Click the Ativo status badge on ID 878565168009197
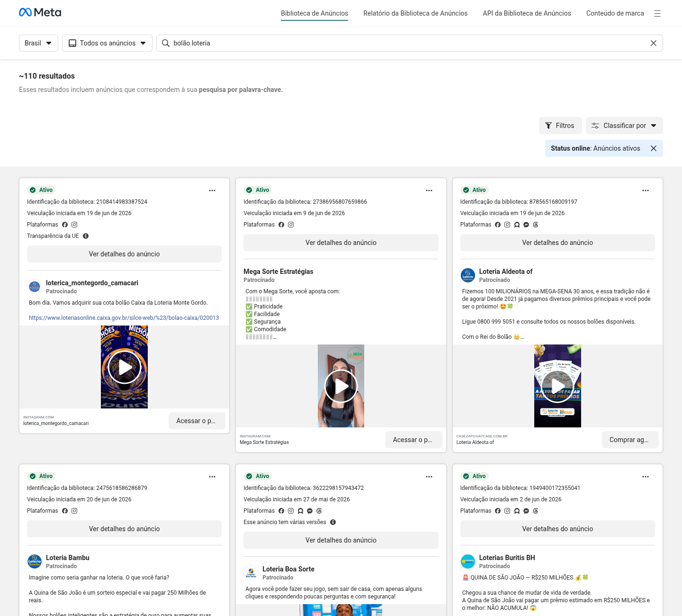Image resolution: width=682 pixels, height=616 pixels. [474, 190]
